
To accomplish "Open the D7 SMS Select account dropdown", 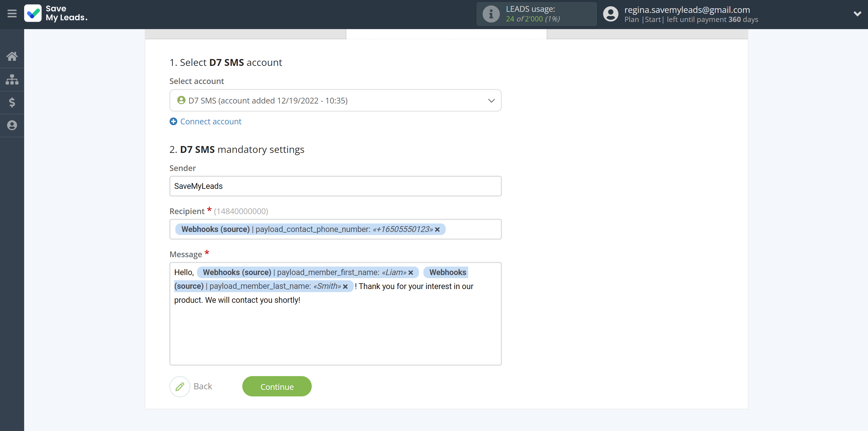I will click(x=335, y=100).
